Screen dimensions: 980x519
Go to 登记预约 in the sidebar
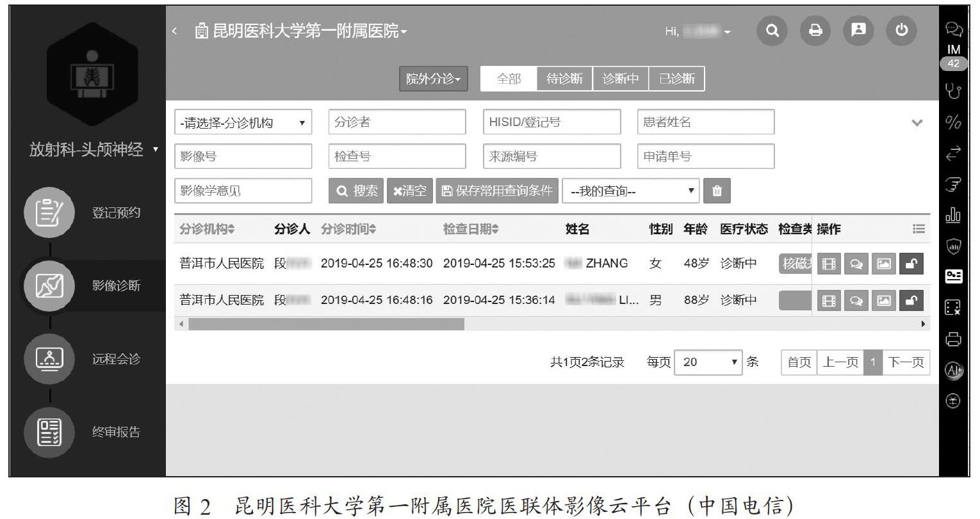(x=83, y=212)
